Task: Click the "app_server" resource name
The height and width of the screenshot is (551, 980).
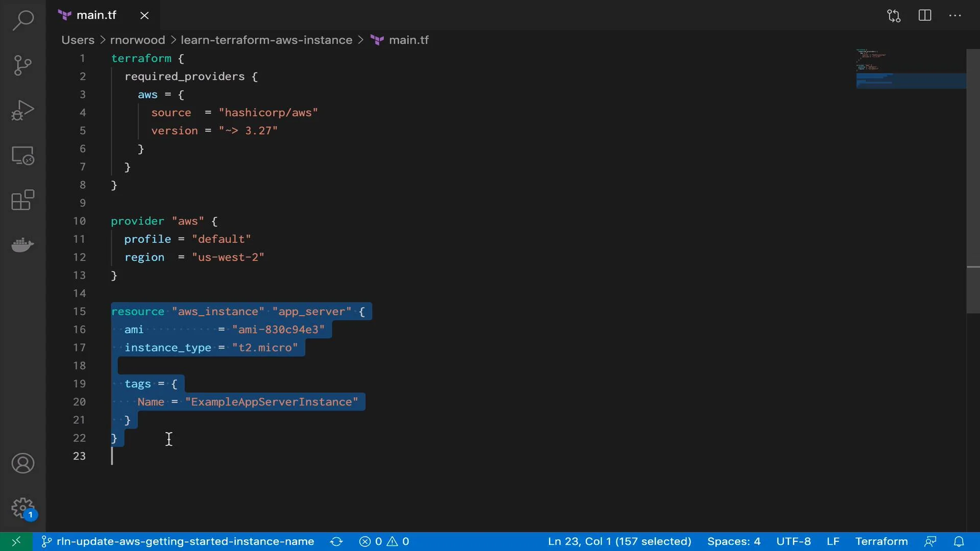Action: point(312,311)
